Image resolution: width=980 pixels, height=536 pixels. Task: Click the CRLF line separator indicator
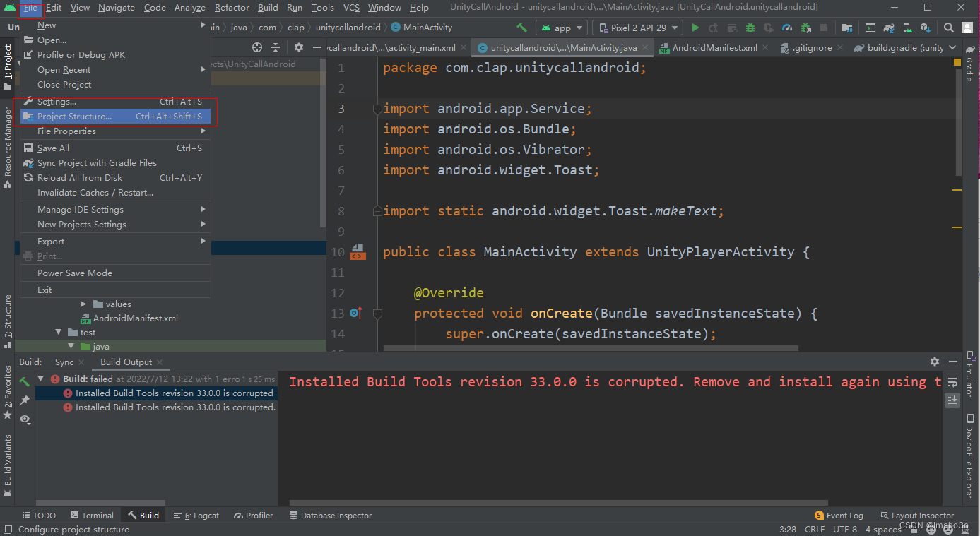pyautogui.click(x=814, y=530)
